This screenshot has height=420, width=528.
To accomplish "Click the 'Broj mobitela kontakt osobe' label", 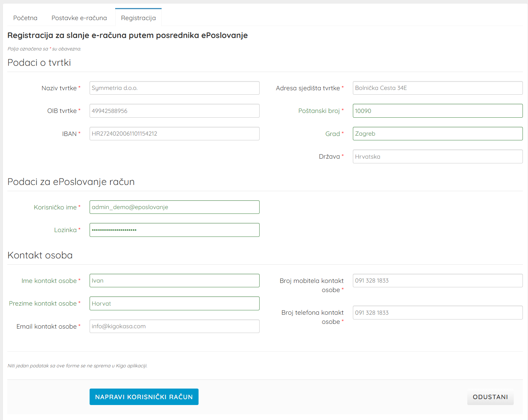I will tap(312, 285).
